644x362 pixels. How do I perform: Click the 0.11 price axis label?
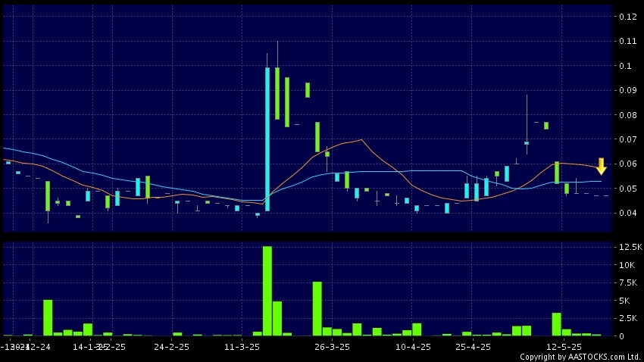627,41
